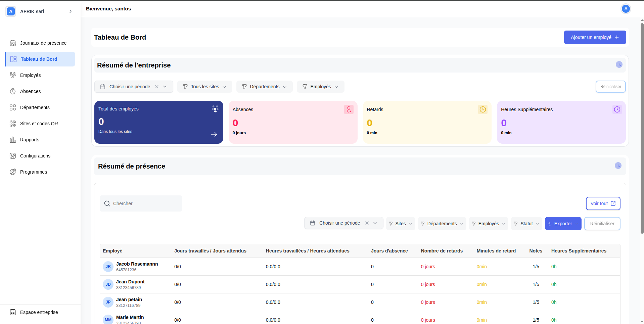Click the Absences card person icon
644x324 pixels.
349,109
